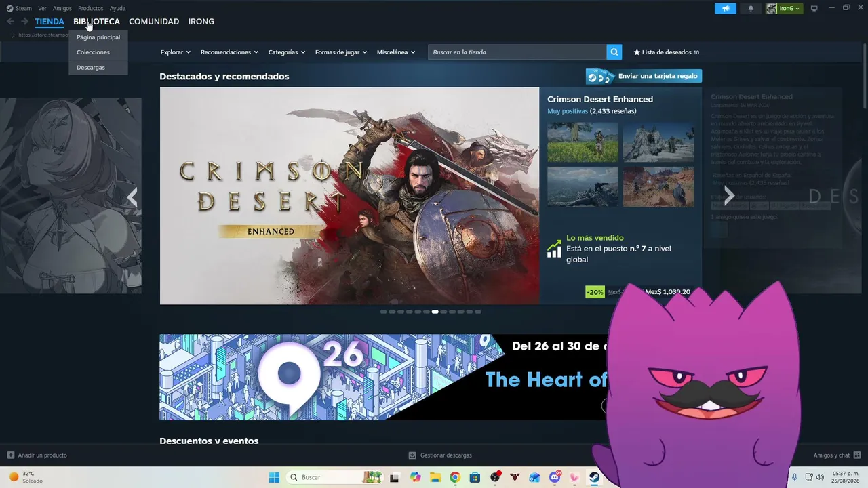The image size is (868, 488).
Task: View the green field screenshot thumbnail
Action: [x=583, y=142]
